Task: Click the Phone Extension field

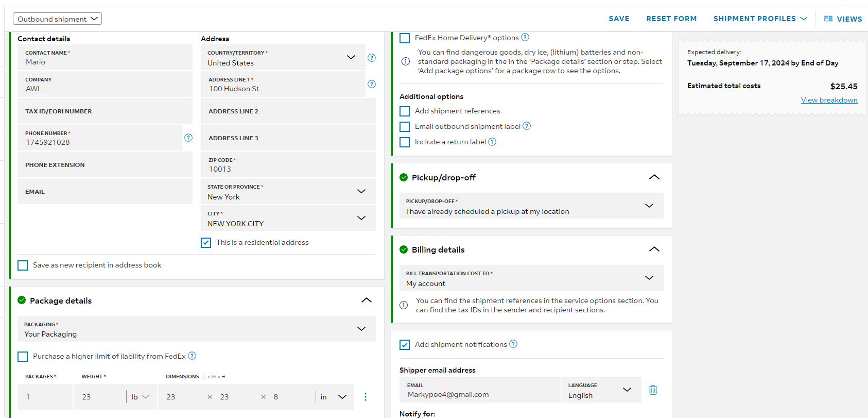Action: [x=105, y=164]
